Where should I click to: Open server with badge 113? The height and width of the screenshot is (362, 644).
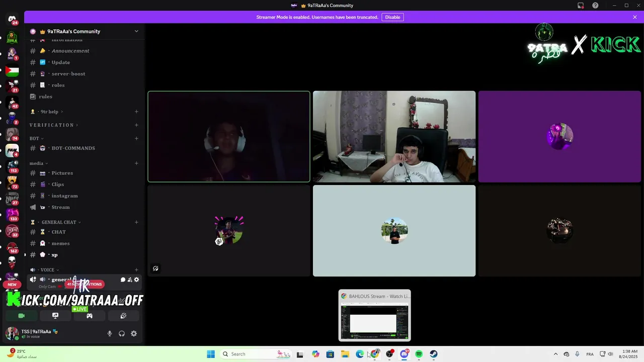coord(12,166)
